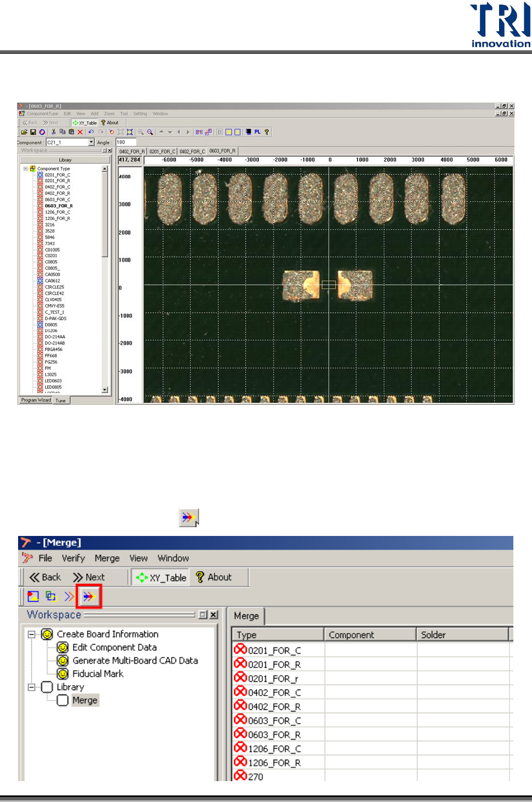This screenshot has width=532, height=802.
Task: Click the red crossed icon beside 0201_FOR_C
Action: tap(240, 649)
